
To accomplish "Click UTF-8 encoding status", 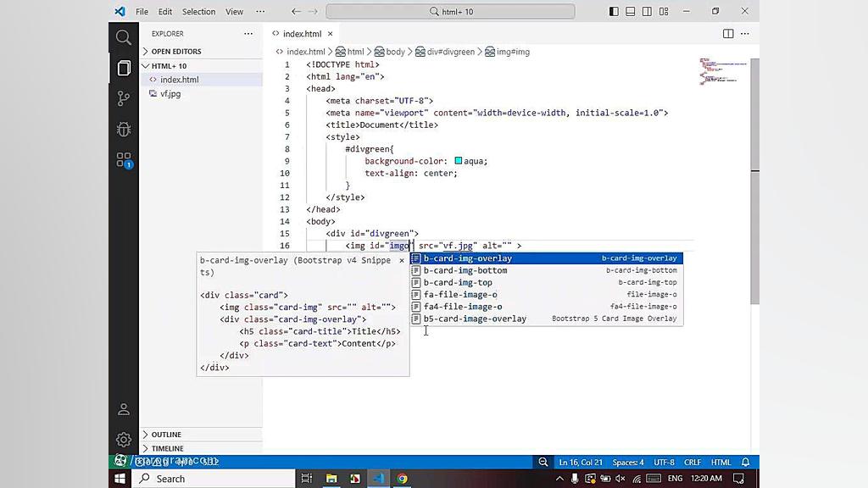I will tap(665, 462).
